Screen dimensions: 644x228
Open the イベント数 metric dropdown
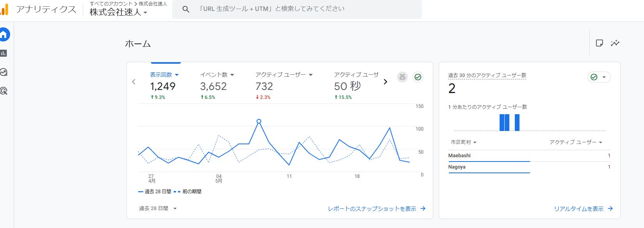[x=217, y=75]
